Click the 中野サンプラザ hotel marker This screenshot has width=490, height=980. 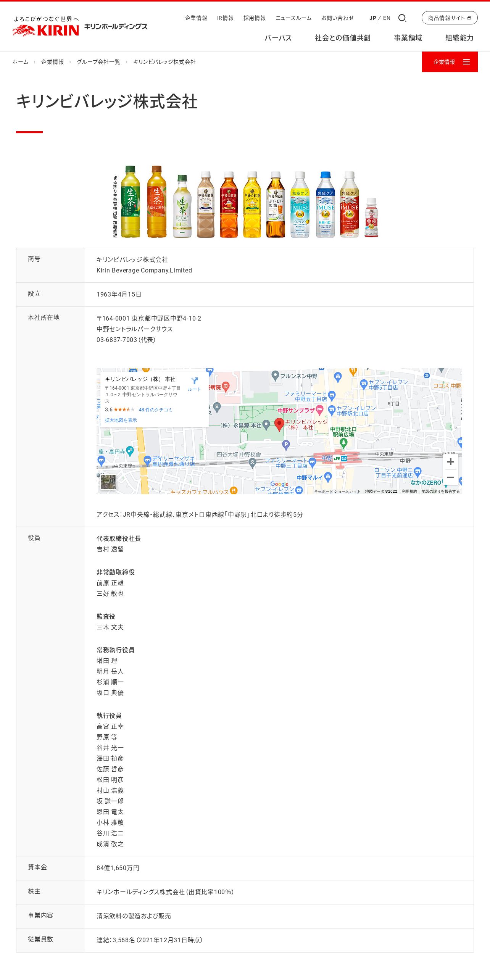pos(320,410)
